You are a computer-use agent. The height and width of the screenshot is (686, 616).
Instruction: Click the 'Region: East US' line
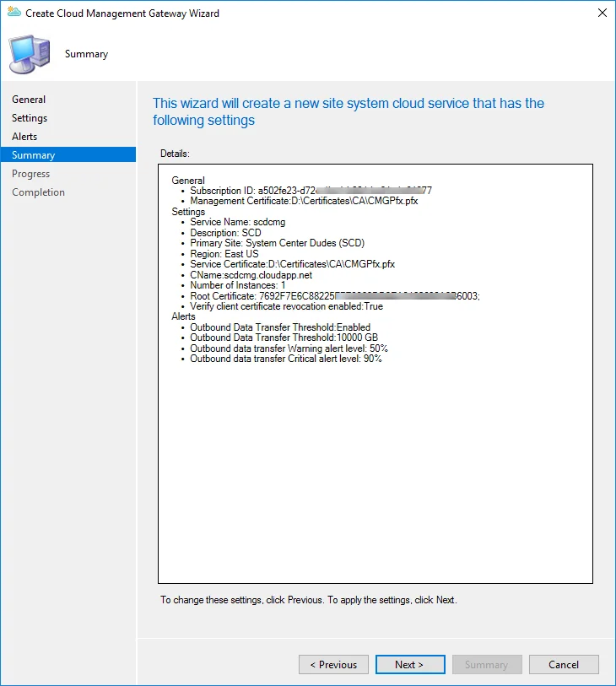point(224,254)
